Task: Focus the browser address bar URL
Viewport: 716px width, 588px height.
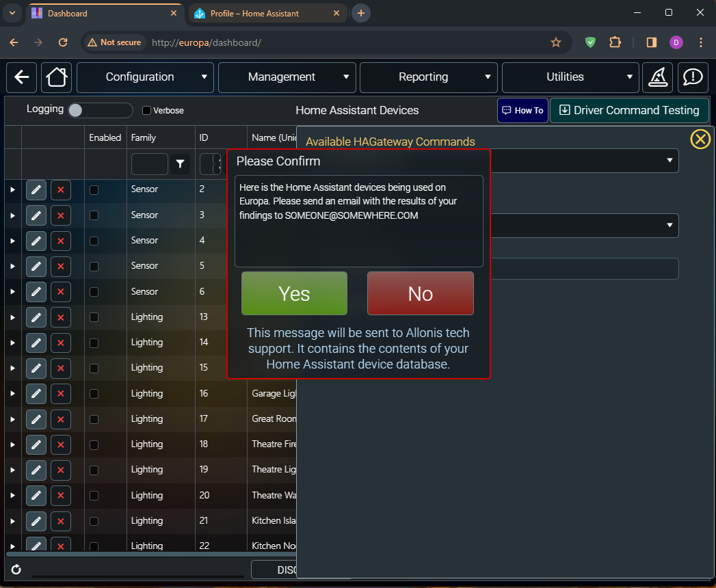Action: pos(207,42)
